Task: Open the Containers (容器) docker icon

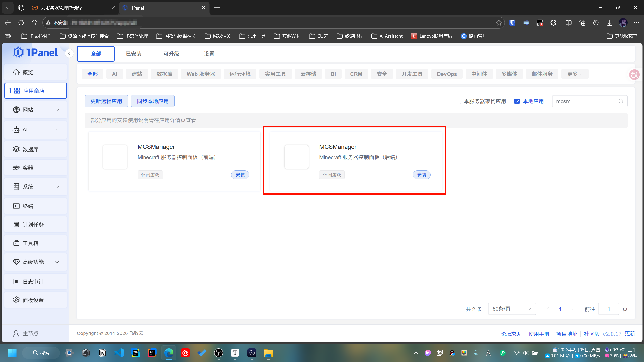Action: [x=16, y=168]
